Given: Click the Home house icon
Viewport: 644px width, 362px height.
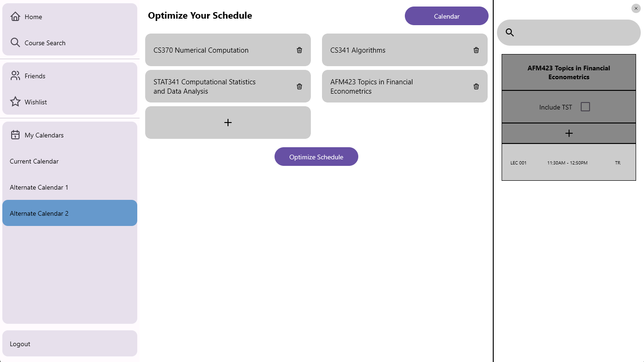Looking at the screenshot, I should pyautogui.click(x=15, y=17).
